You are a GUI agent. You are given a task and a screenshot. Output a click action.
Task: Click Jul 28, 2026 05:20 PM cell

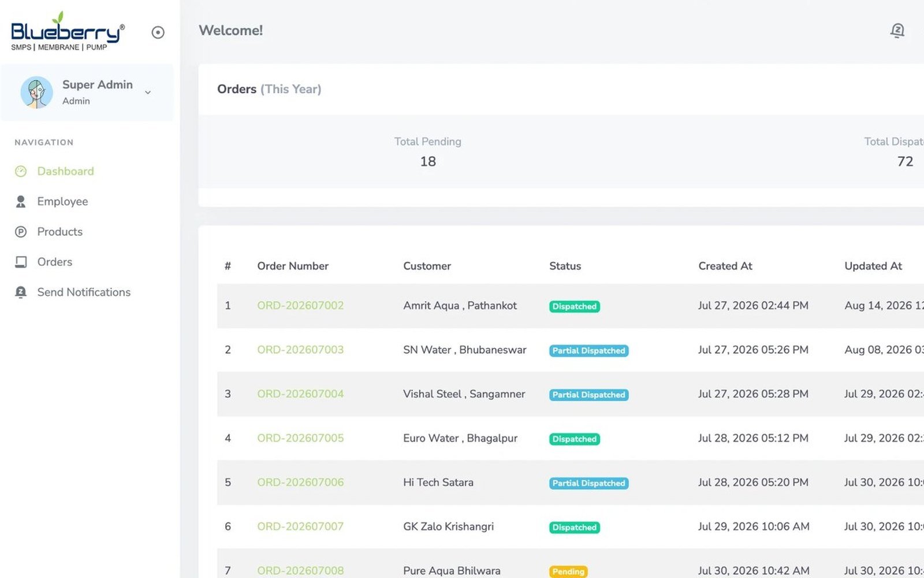point(753,482)
